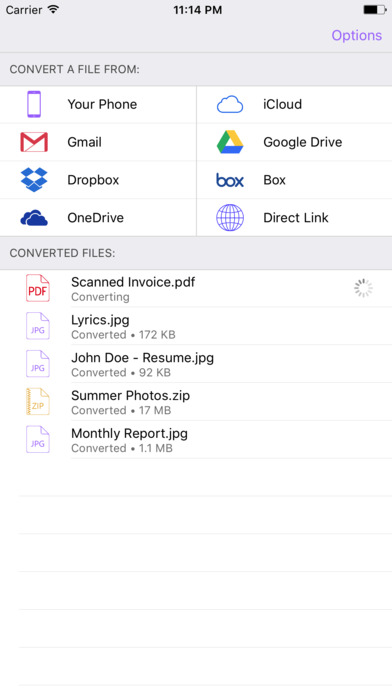Viewport: 392px width, 696px height.
Task: Open the Options menu
Action: (x=356, y=36)
